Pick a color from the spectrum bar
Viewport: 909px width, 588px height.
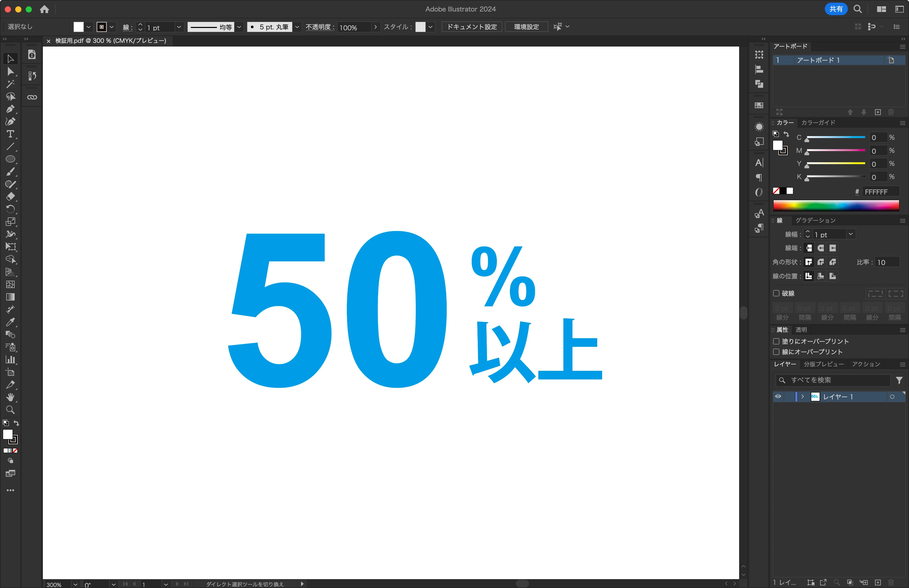tap(836, 205)
